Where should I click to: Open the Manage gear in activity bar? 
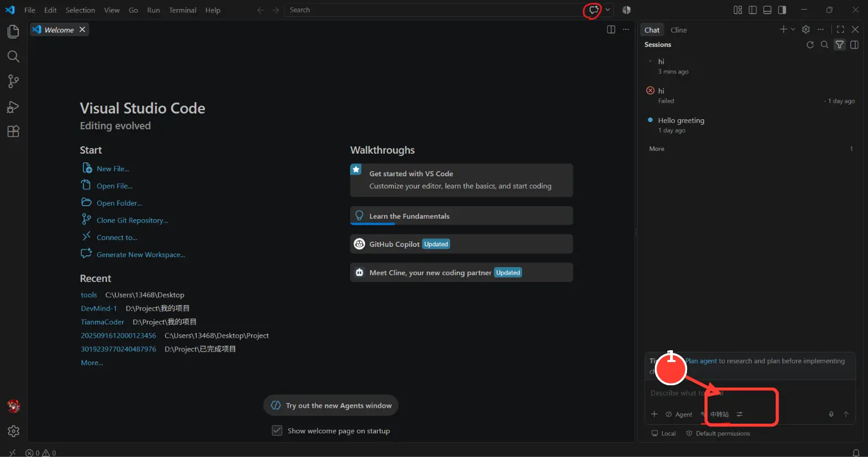(x=13, y=431)
